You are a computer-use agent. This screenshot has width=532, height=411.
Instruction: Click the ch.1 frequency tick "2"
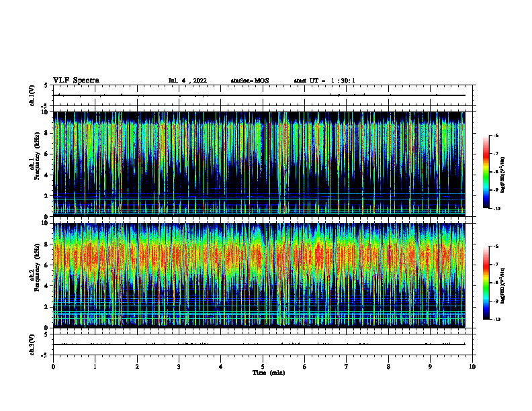coord(46,195)
